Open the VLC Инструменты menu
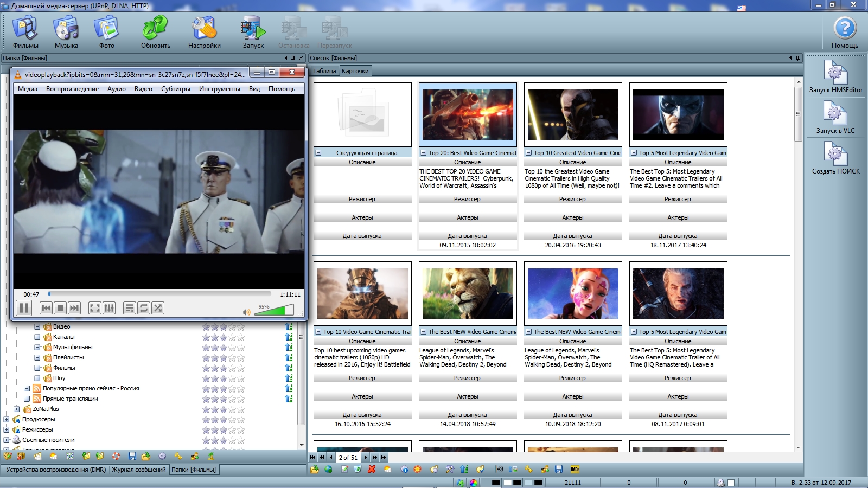The height and width of the screenshot is (488, 868). click(220, 89)
